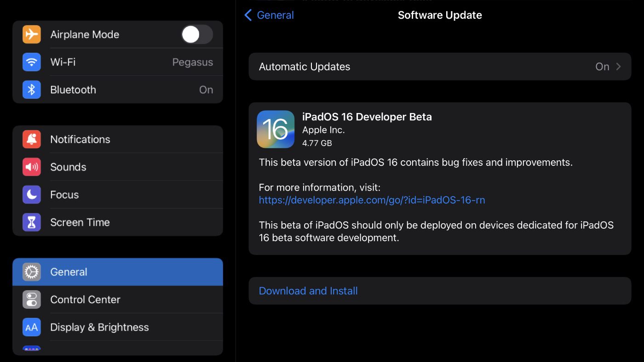Tap the Focus moon icon
644x362 pixels.
click(32, 194)
